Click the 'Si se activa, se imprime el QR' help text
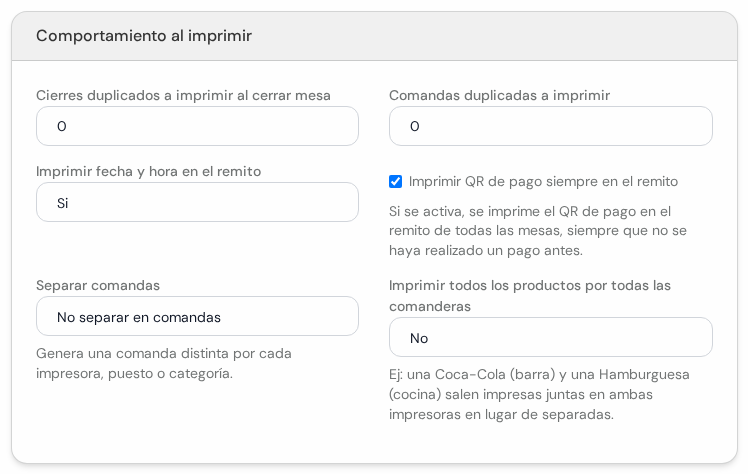Screen dimensions: 748x474 (x=538, y=231)
